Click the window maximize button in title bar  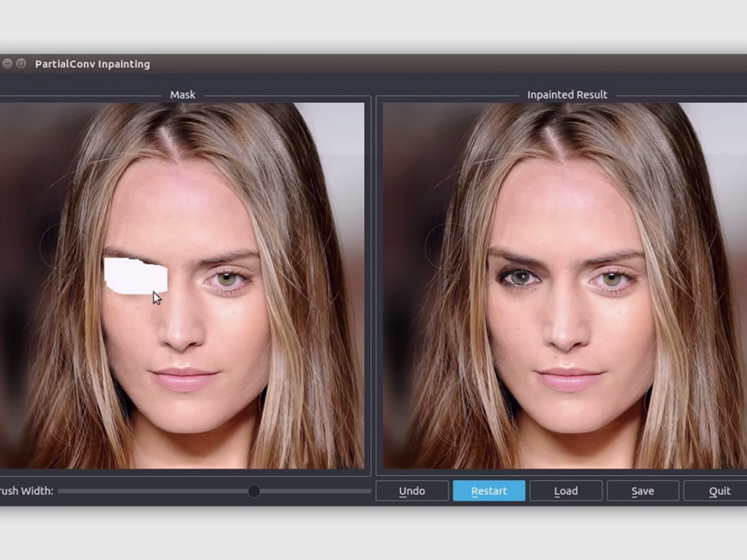tap(21, 64)
